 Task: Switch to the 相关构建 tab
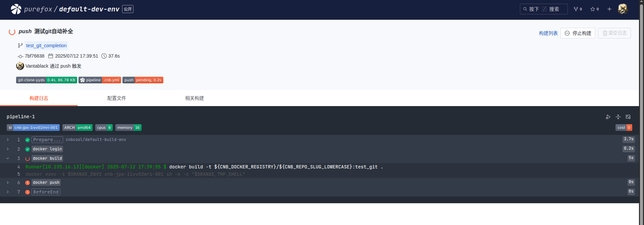pos(194,98)
